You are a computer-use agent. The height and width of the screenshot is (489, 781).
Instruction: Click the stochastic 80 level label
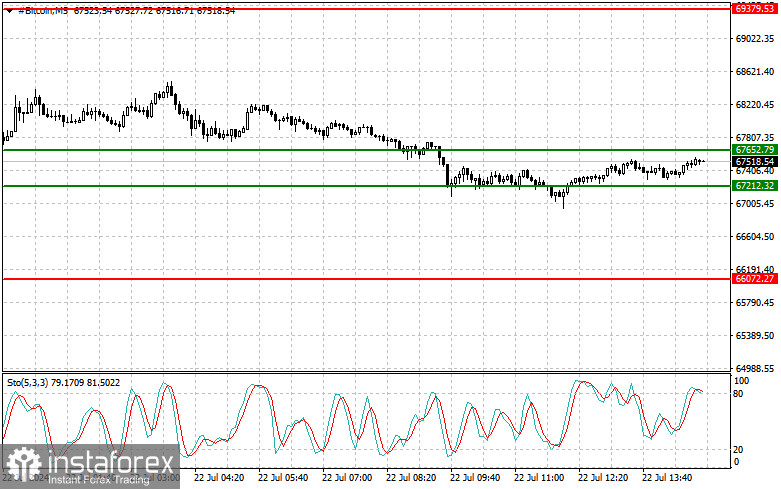738,393
